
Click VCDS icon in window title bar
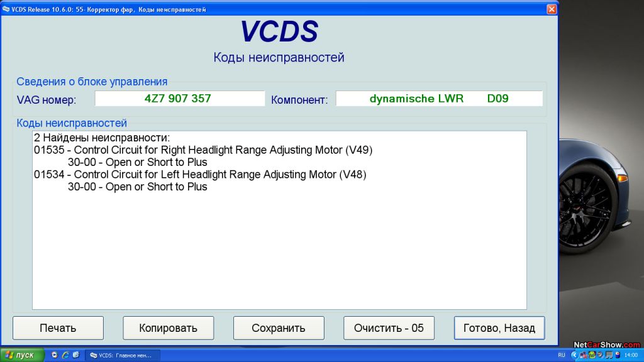(6, 9)
